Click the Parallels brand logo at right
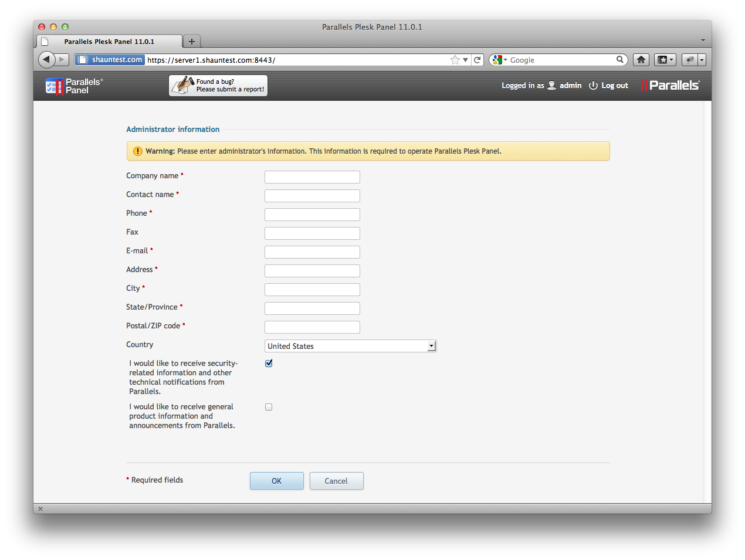The width and height of the screenshot is (745, 560). pos(670,86)
